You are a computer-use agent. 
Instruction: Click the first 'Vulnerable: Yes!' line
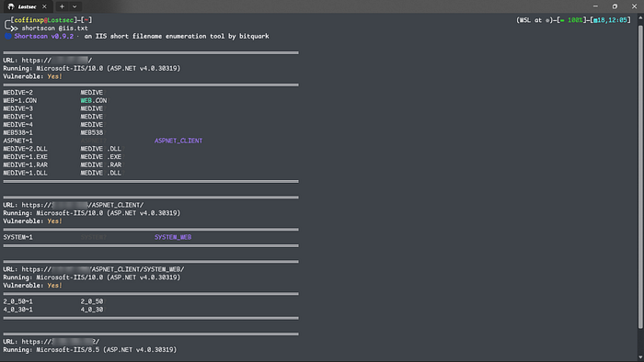pos(33,76)
